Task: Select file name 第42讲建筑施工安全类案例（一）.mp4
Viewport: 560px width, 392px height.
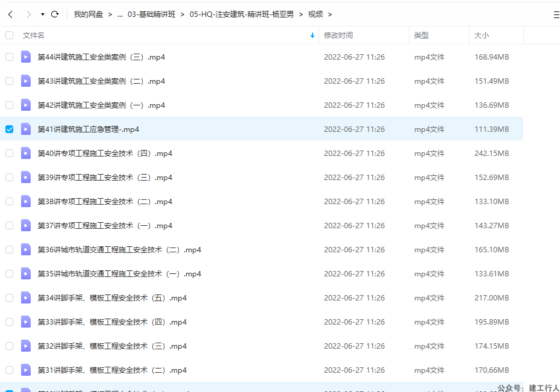Action: click(x=101, y=105)
